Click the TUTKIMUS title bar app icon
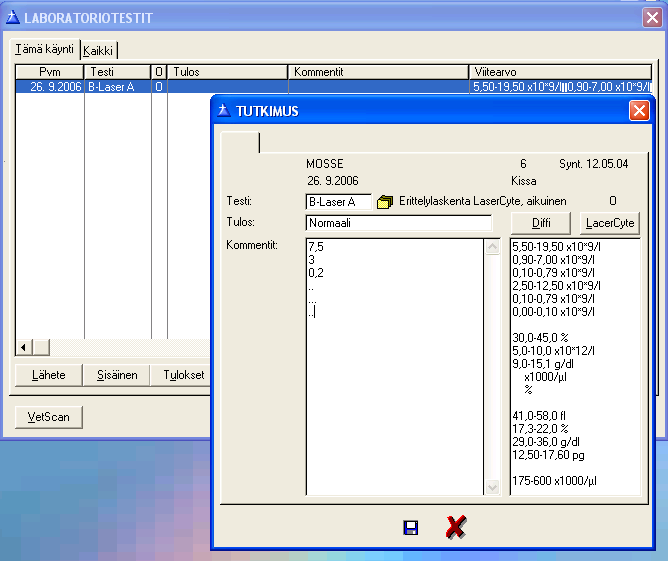The width and height of the screenshot is (668, 561). [x=224, y=111]
